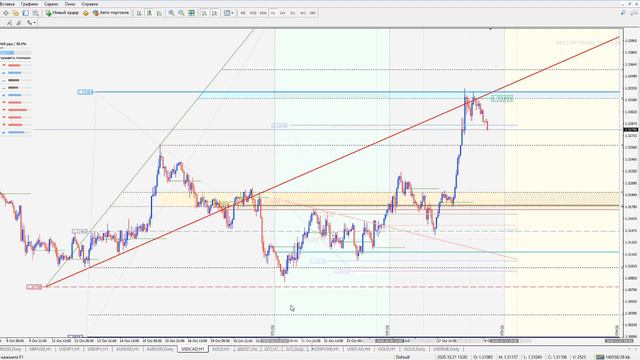
Task: Open the Окно menu
Action: click(x=70, y=4)
